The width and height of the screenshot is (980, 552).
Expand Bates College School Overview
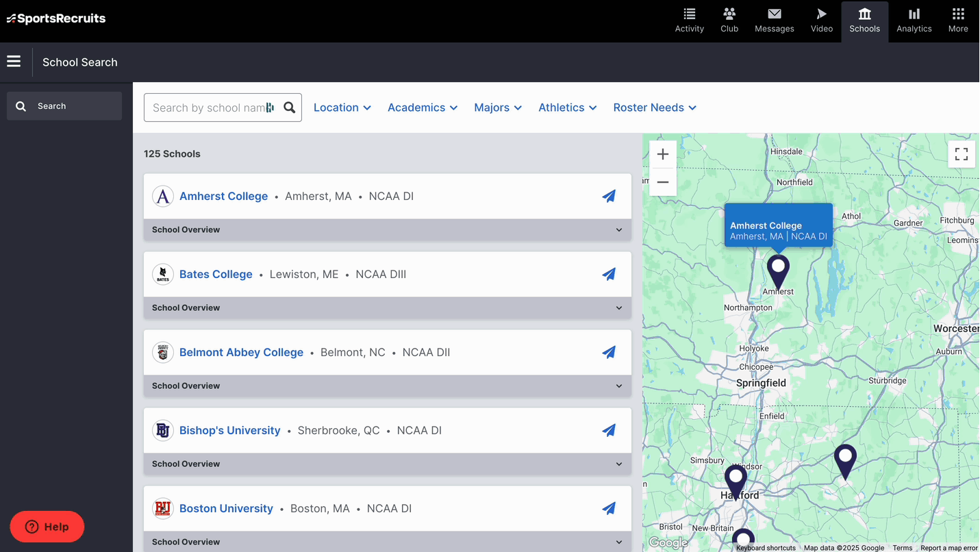(x=388, y=308)
